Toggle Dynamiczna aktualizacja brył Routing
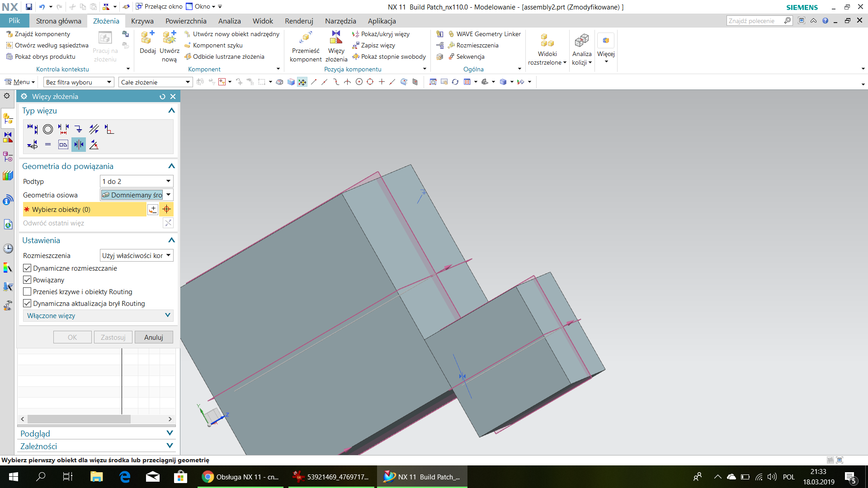The width and height of the screenshot is (868, 488). (27, 303)
